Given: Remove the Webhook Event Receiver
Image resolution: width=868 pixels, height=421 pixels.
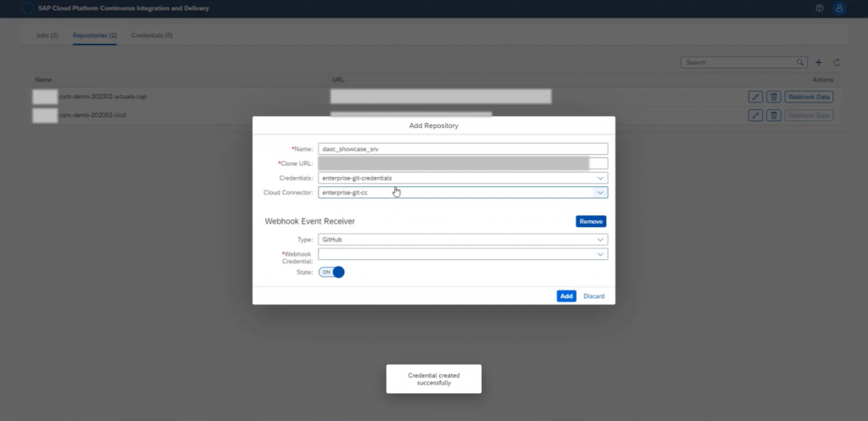Looking at the screenshot, I should (591, 221).
